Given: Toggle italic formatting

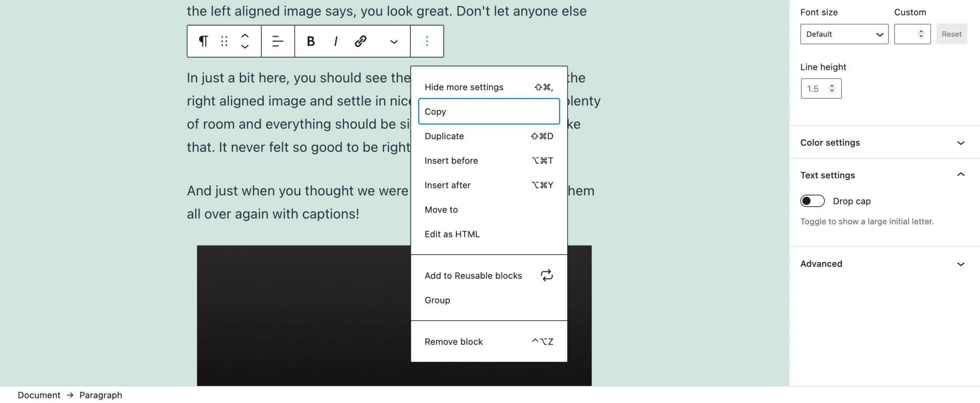Looking at the screenshot, I should click(x=335, y=41).
